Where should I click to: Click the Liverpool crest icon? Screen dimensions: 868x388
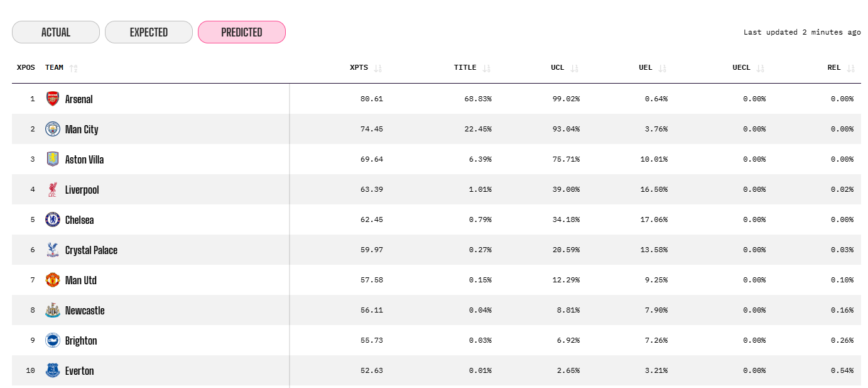tap(53, 189)
